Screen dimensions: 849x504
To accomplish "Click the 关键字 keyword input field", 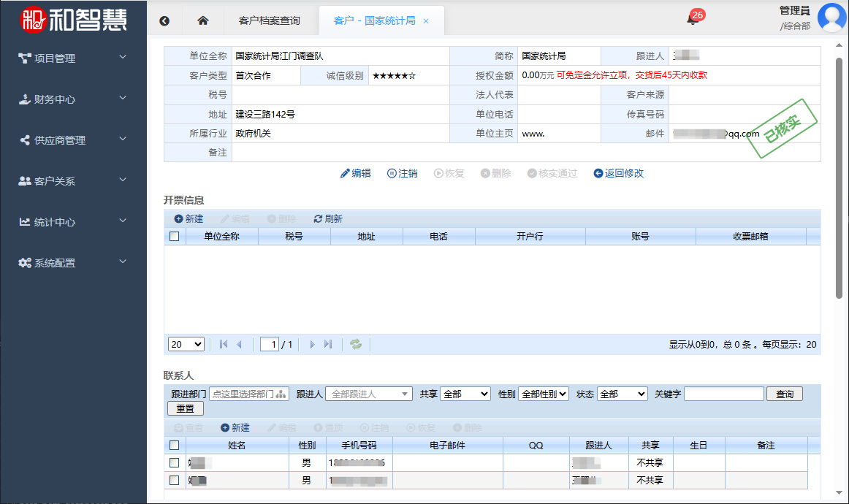I will pos(724,394).
